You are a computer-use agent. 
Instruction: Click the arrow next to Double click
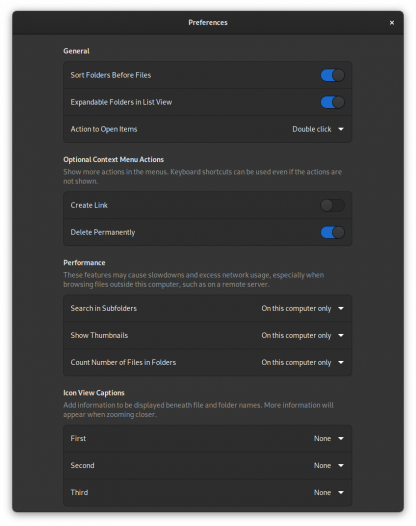click(341, 129)
